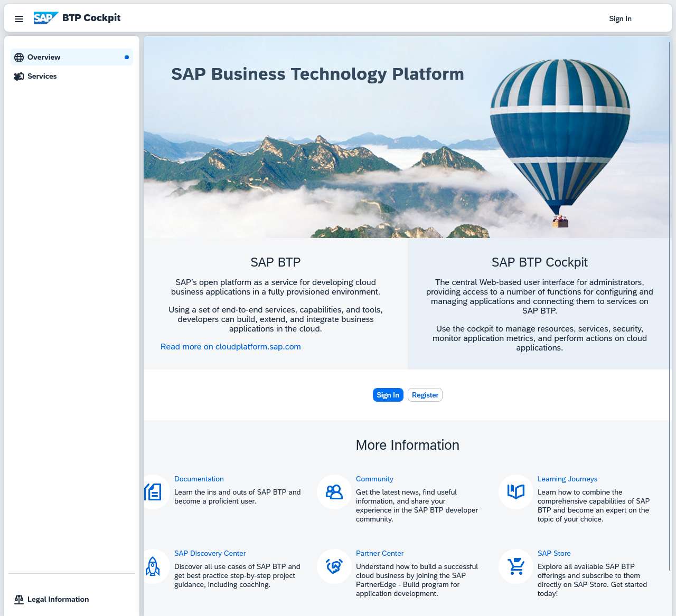This screenshot has height=616, width=676.
Task: Click the Partner Center handshake icon
Action: [x=334, y=566]
